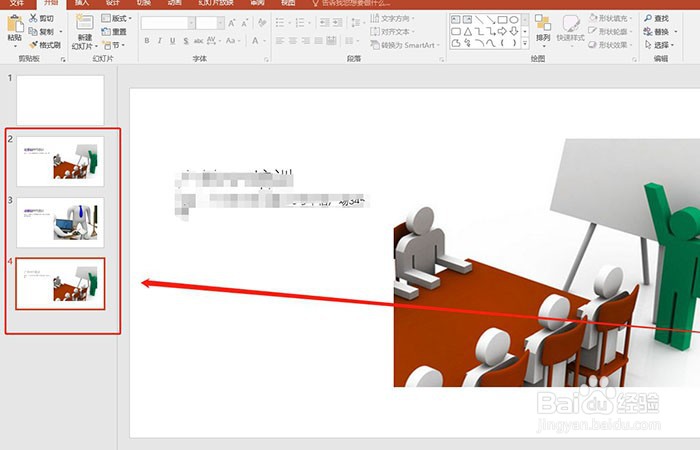Click the New Slide (新建幻灯片) icon

[x=84, y=22]
